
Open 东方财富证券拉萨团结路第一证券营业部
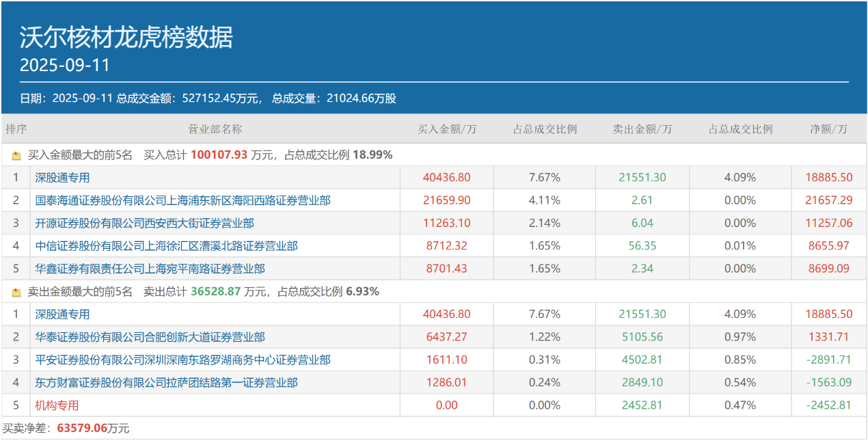pos(166,382)
